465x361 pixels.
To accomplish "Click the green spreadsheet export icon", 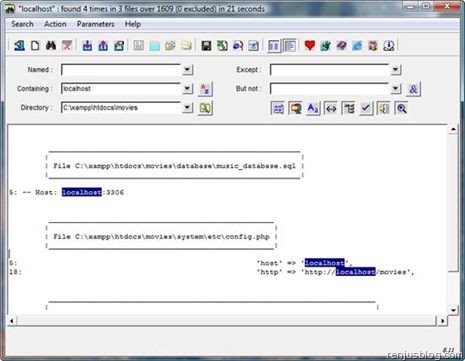I will click(x=222, y=45).
